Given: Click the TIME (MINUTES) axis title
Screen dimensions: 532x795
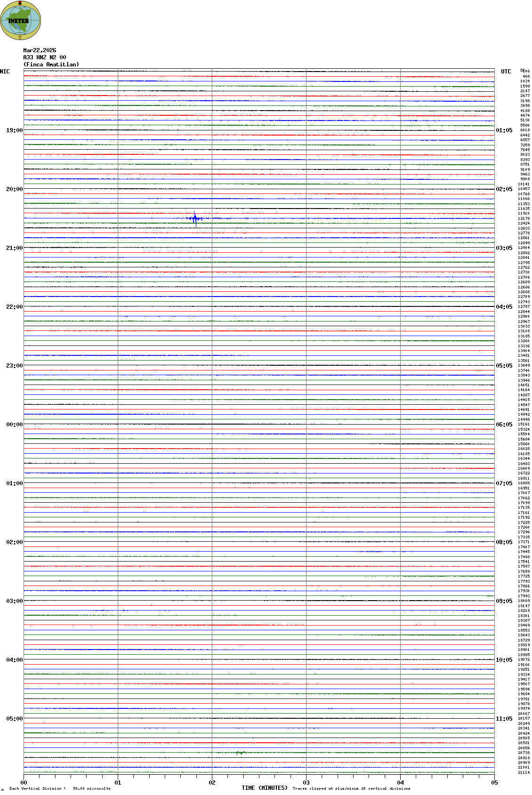Looking at the screenshot, I should tap(265, 788).
